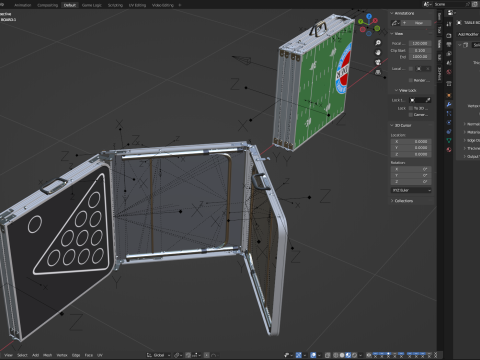Open the Scripting workspace tab

[115, 5]
